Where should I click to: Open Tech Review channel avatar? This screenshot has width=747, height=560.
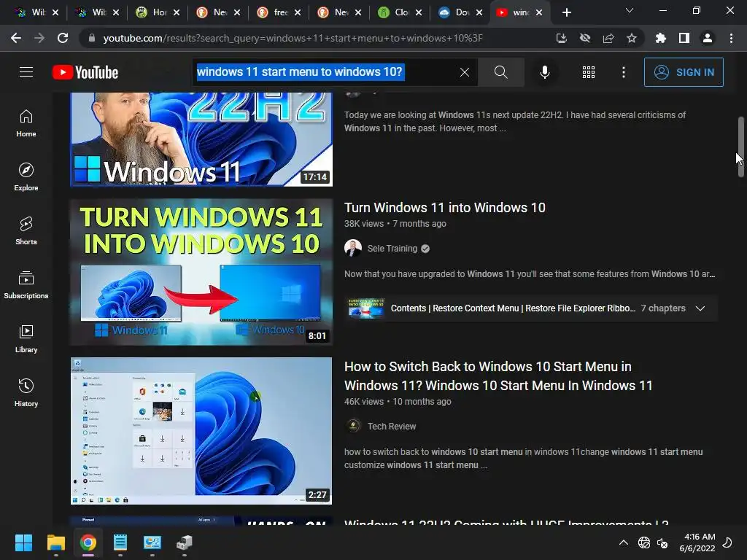(x=353, y=426)
